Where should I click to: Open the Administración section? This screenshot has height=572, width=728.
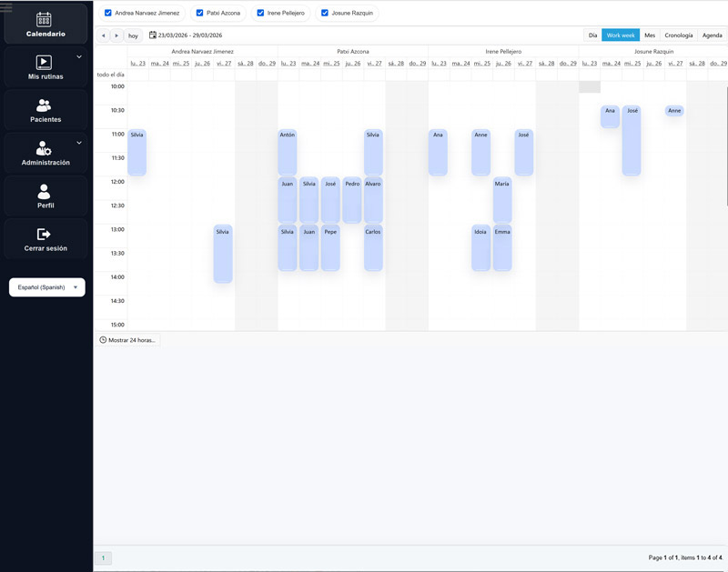point(45,154)
